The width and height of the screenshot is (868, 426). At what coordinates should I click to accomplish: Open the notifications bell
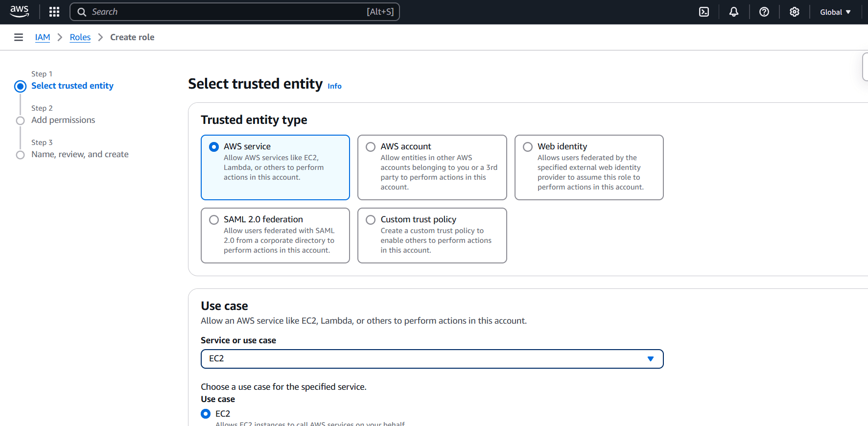734,12
